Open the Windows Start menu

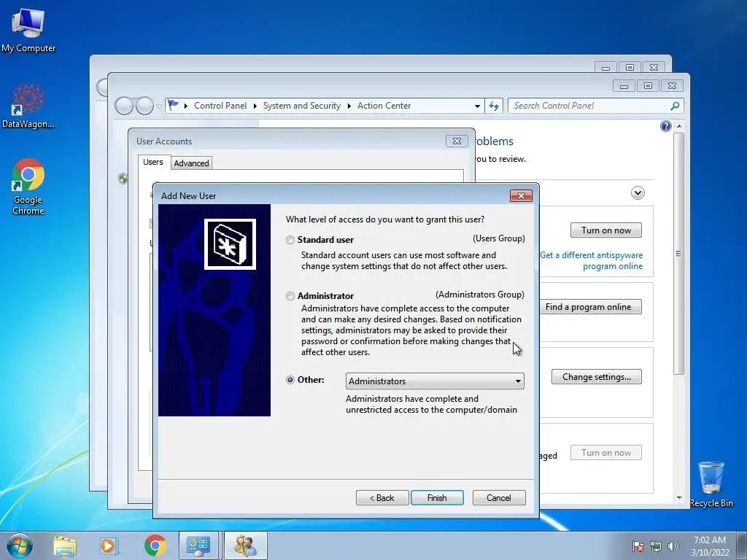[20, 545]
